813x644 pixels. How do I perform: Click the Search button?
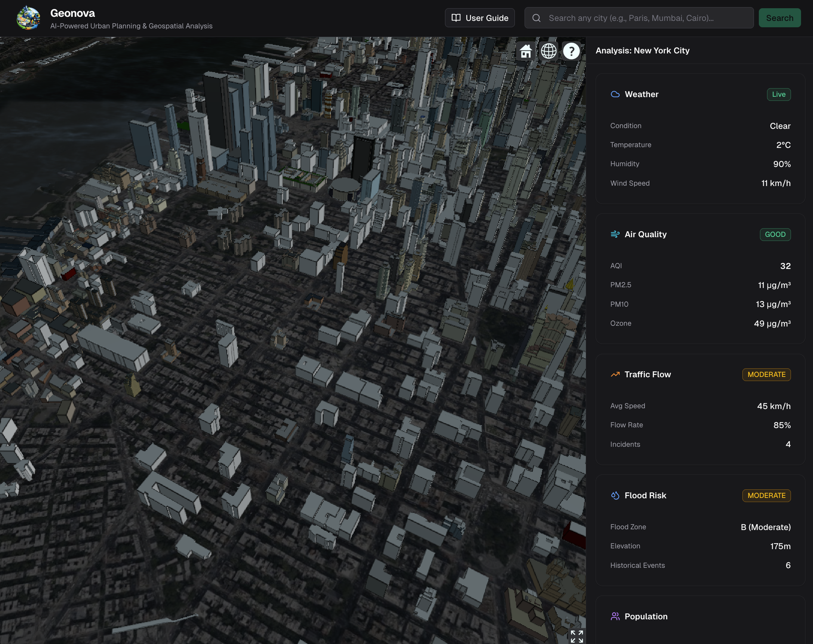(x=779, y=17)
